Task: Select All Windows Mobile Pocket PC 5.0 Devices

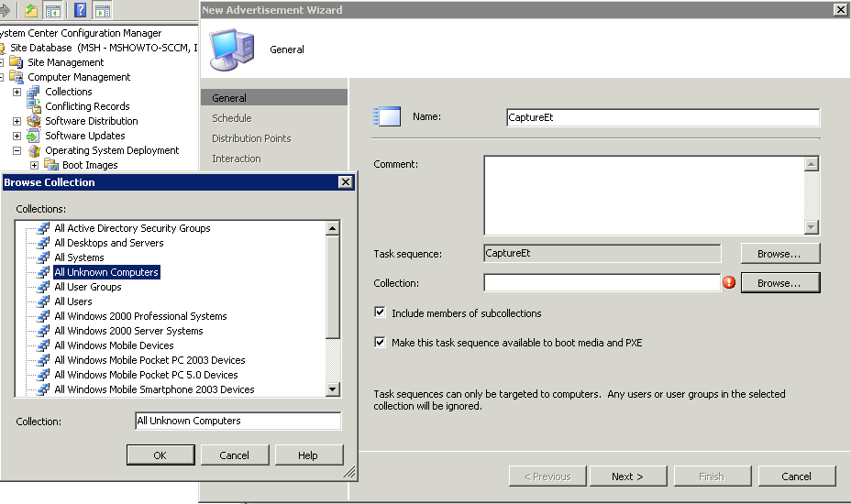Action: [146, 375]
